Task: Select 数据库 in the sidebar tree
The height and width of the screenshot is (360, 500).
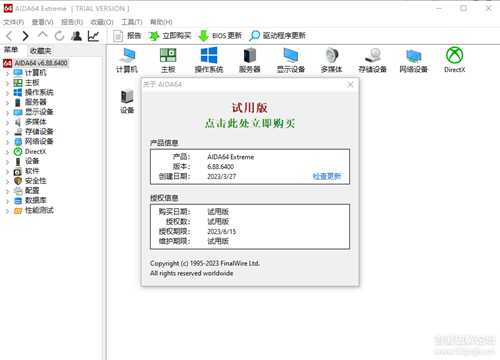Action: click(36, 200)
